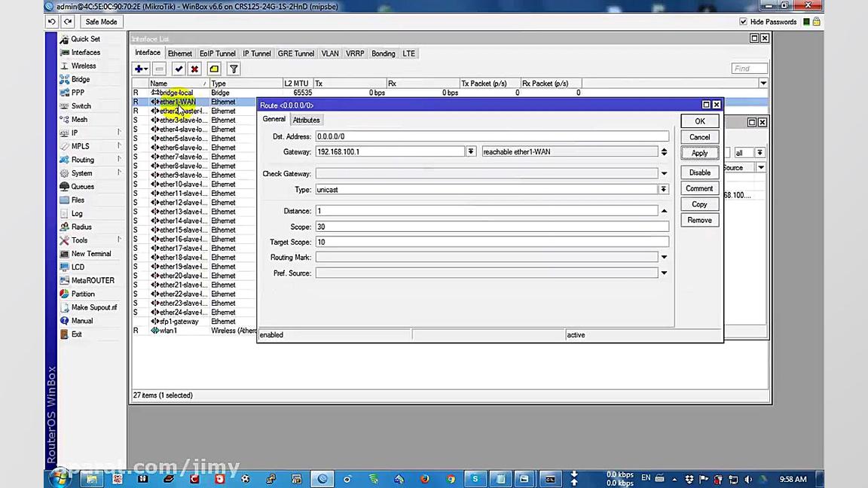Click the enable checkmark icon in toolbar
This screenshot has height=488, width=868.
point(179,69)
